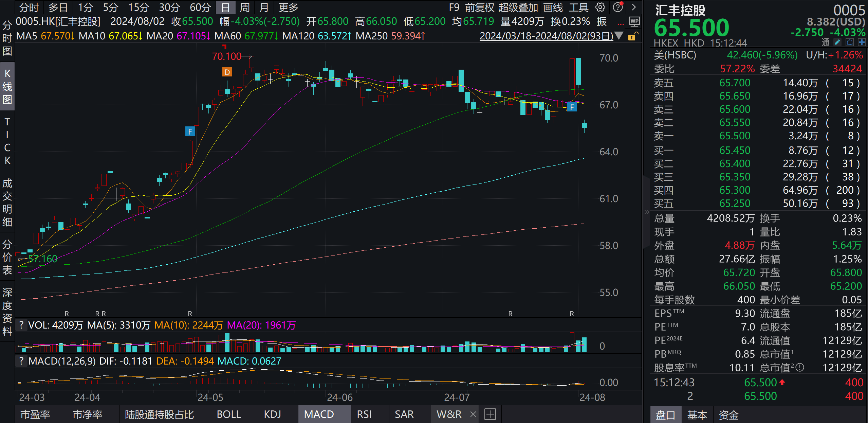Open the 成交明细 sidebar view
868x423 pixels.
(x=7, y=202)
